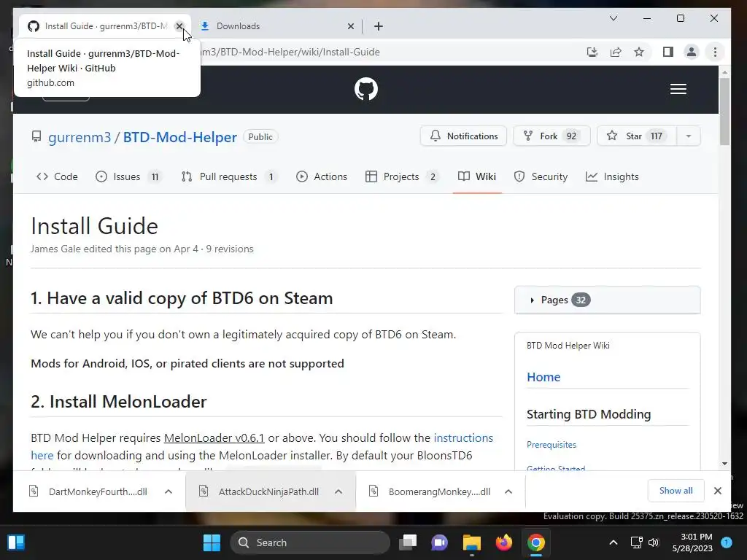Open the Windows Start menu
The width and height of the screenshot is (747, 560).
pos(212,542)
